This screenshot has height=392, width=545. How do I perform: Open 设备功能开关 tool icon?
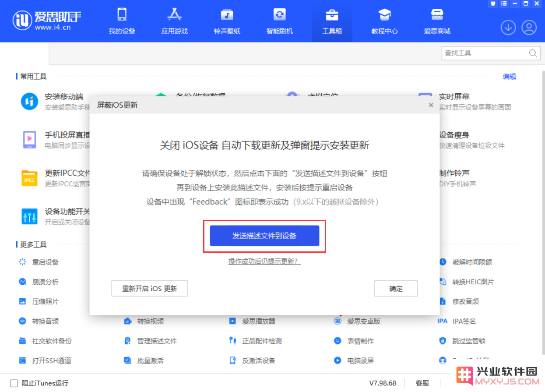click(x=30, y=216)
